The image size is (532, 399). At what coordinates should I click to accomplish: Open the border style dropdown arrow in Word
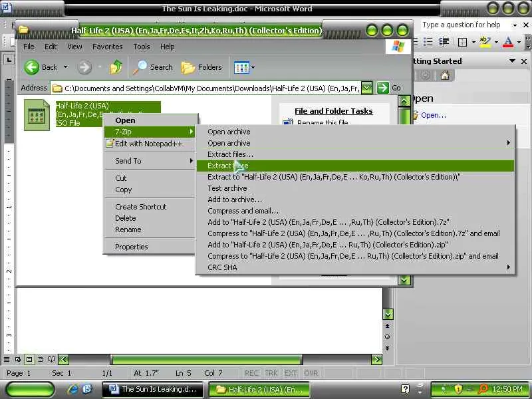473,42
